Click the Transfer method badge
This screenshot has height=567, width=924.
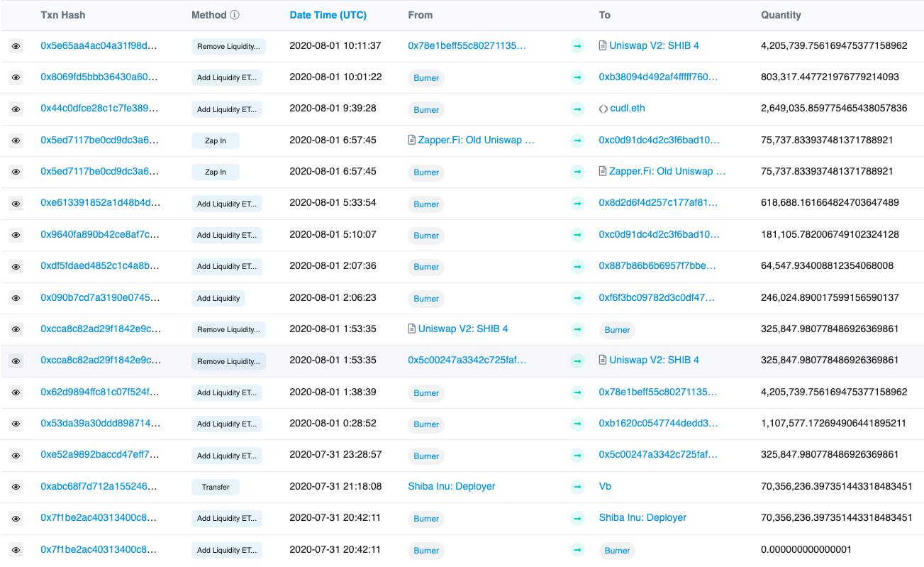click(216, 488)
